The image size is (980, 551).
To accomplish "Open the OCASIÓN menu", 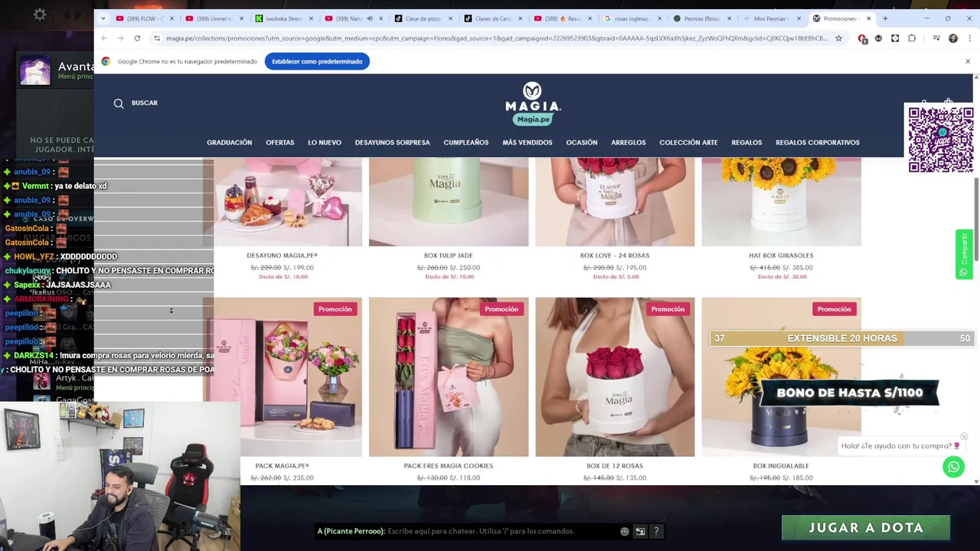I will point(581,142).
